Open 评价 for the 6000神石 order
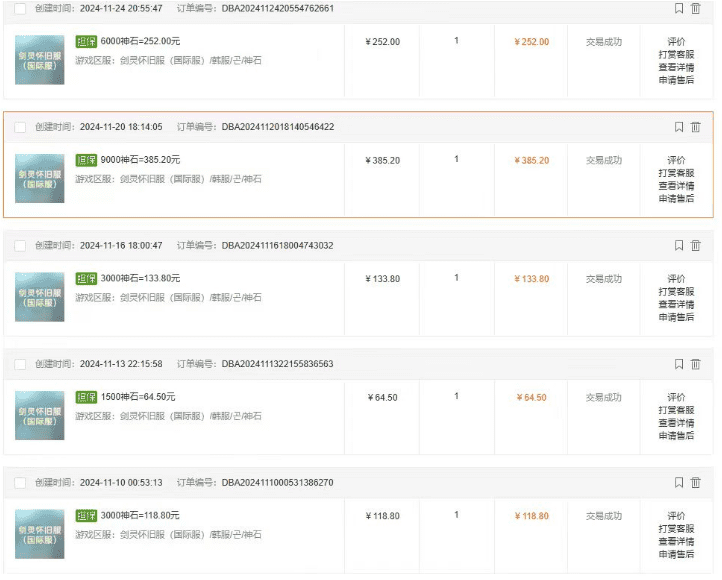The width and height of the screenshot is (722, 580). coord(676,42)
